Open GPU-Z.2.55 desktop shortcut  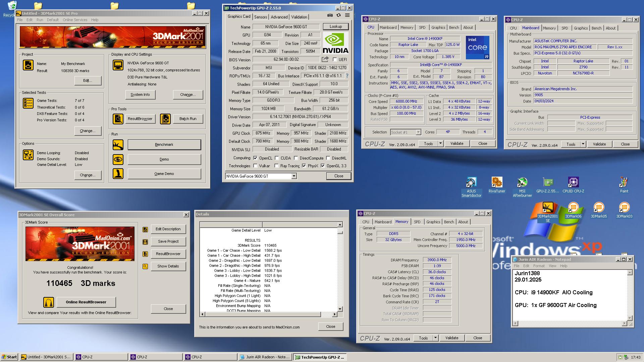point(548,185)
